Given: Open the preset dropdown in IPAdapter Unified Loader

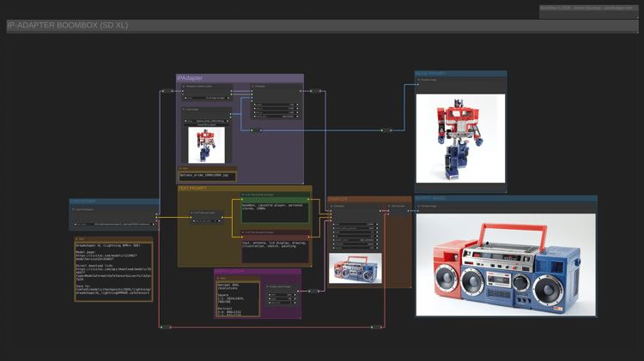Looking at the screenshot, I should tap(206, 98).
